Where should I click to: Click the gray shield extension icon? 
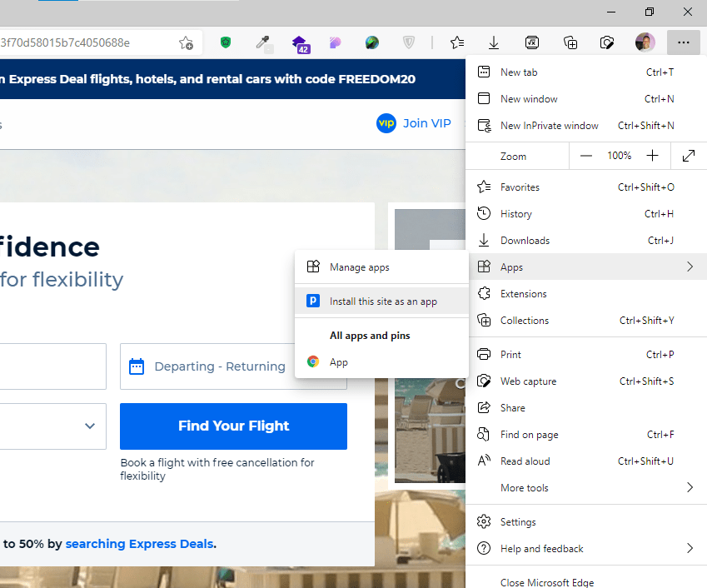[x=409, y=42]
